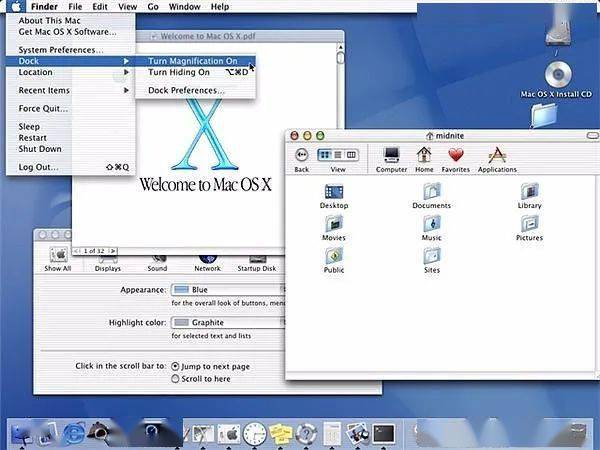The width and height of the screenshot is (600, 450).
Task: Choose Get Mac OS X Software
Action: click(70, 32)
